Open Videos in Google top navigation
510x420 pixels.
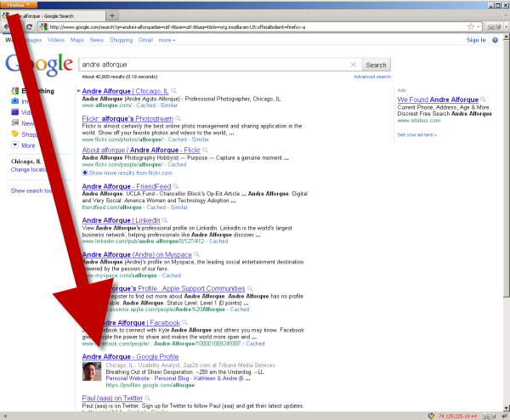pos(56,40)
